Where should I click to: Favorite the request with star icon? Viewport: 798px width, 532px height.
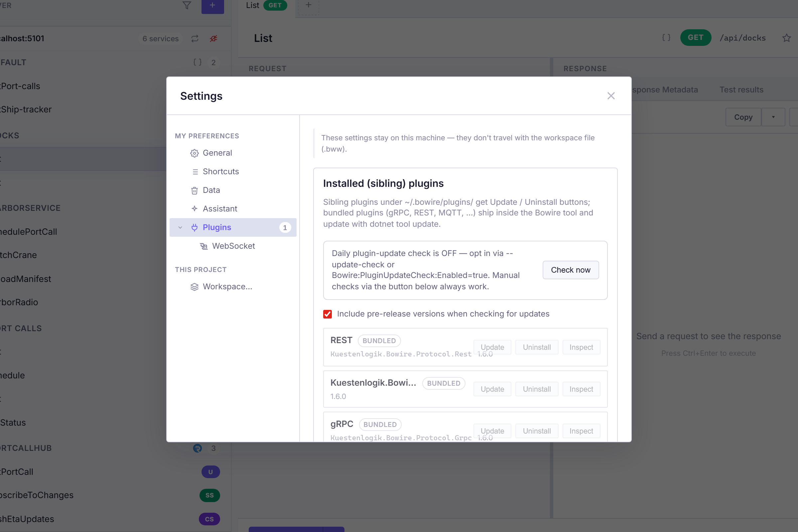786,38
